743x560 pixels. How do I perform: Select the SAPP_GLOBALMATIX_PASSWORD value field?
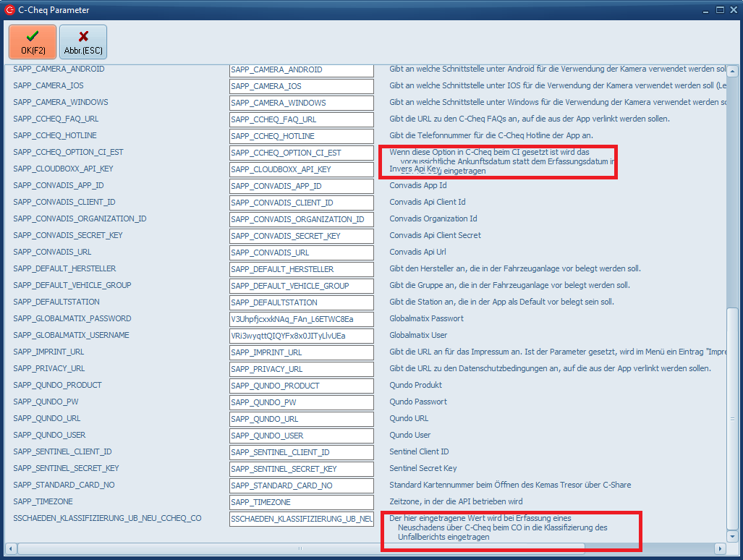pyautogui.click(x=301, y=319)
